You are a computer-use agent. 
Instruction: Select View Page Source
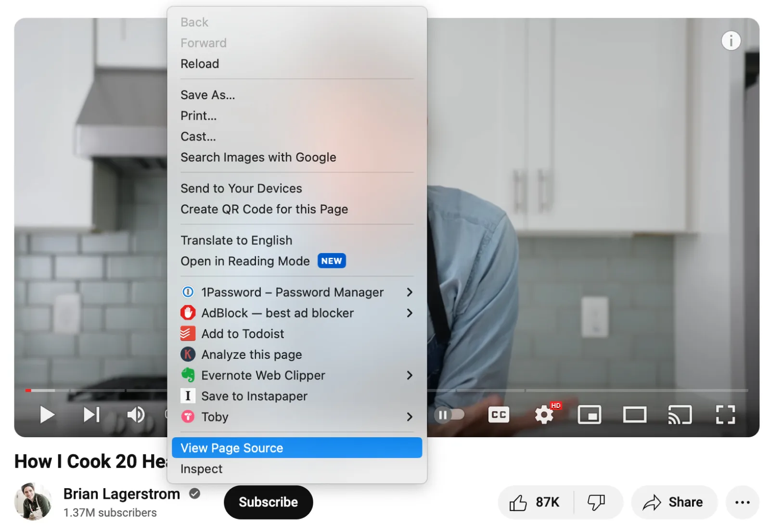(296, 448)
